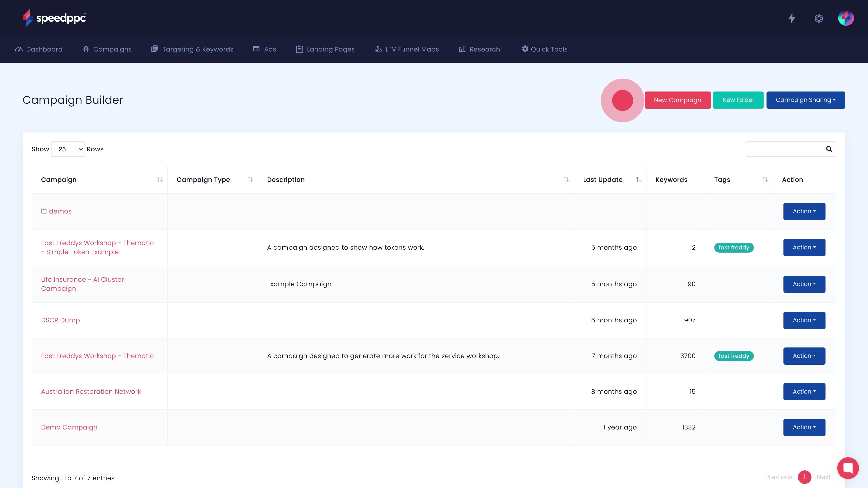Screen dimensions: 868x488
Task: Open the demos folder
Action: 60,211
